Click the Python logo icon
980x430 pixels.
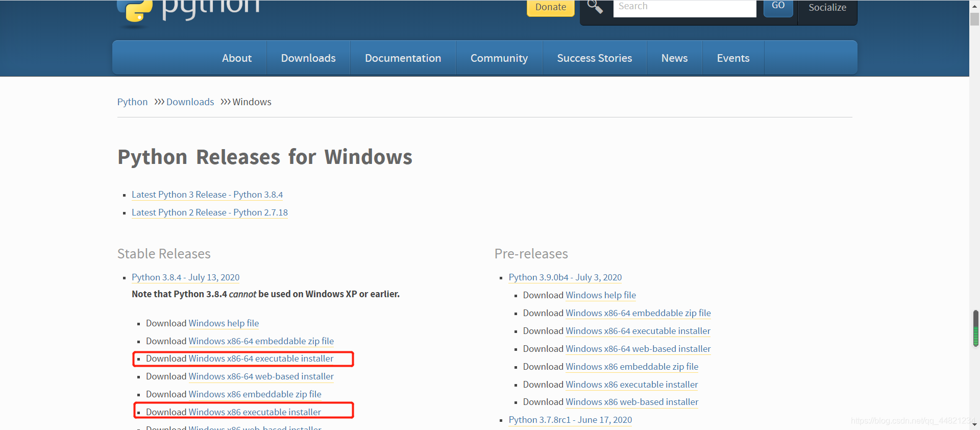(x=135, y=11)
